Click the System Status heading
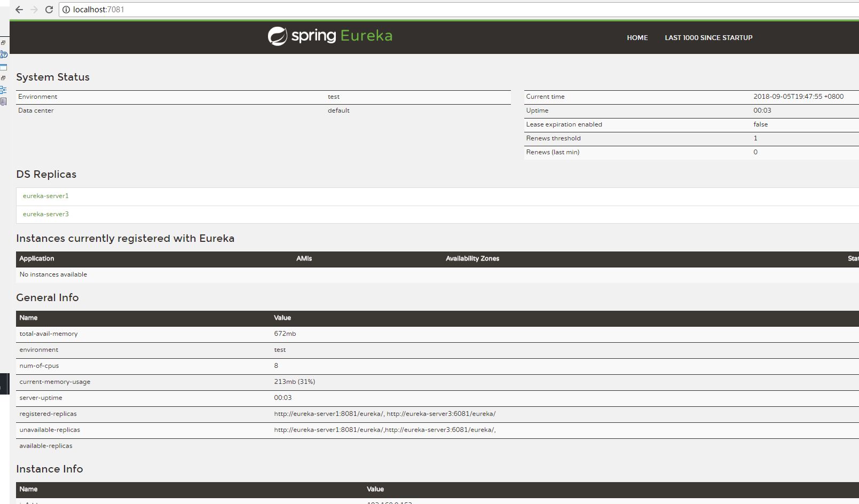The image size is (859, 504). (53, 77)
